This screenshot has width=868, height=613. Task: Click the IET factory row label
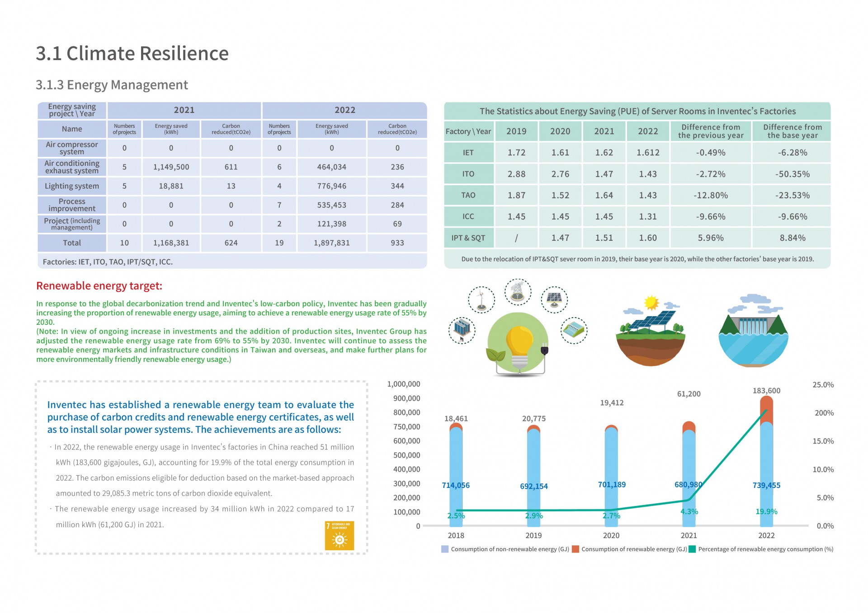pyautogui.click(x=468, y=153)
